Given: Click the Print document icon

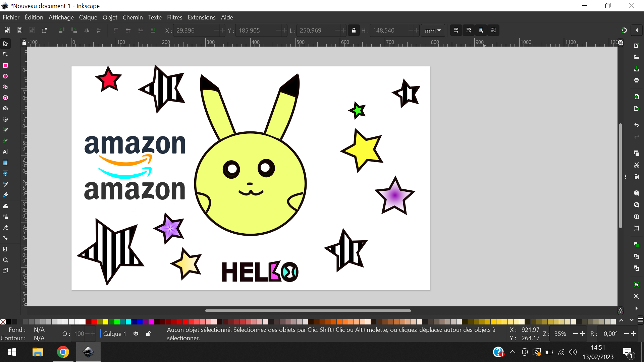Looking at the screenshot, I should click(636, 80).
